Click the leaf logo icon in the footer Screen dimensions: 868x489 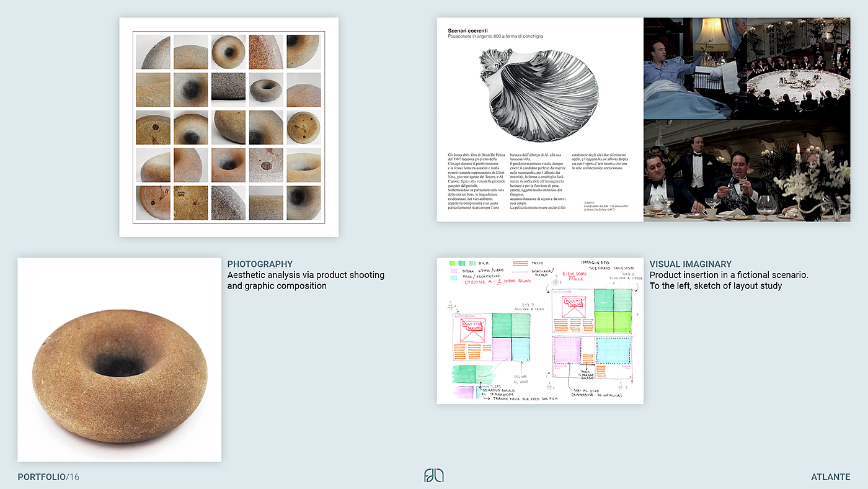tap(434, 476)
